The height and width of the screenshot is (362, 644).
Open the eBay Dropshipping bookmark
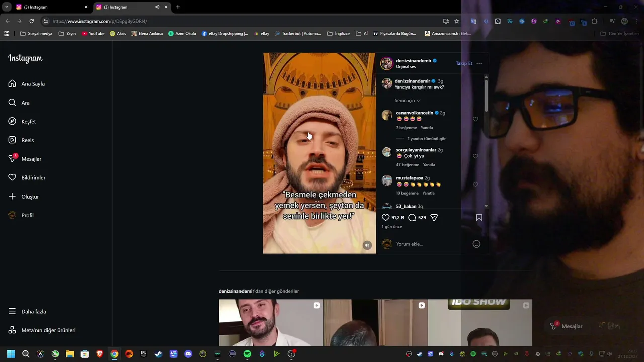(225, 34)
